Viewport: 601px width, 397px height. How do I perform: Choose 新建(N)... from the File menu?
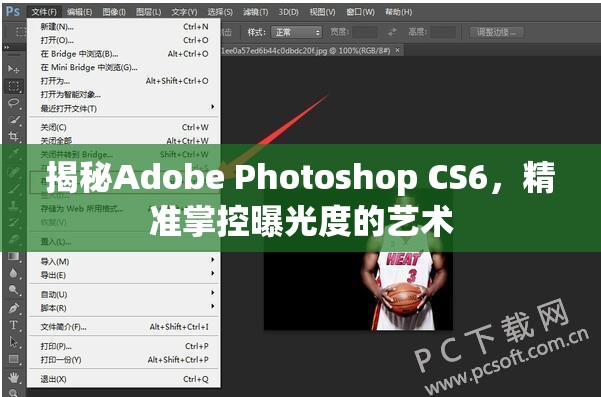124,26
